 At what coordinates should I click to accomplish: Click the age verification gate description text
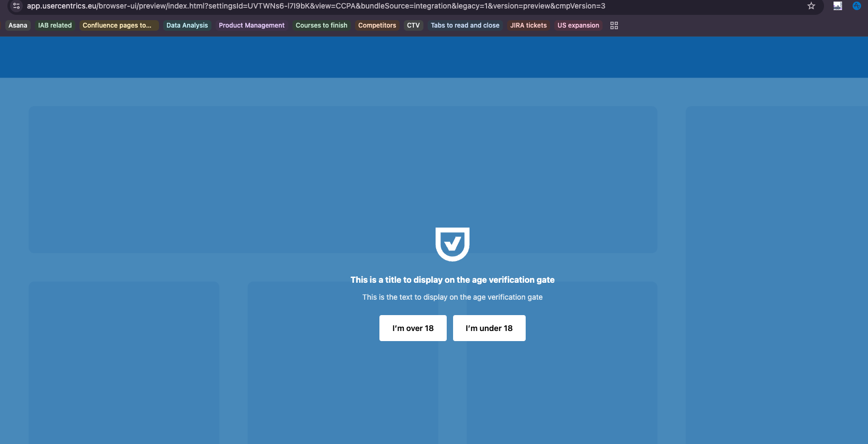tap(453, 297)
